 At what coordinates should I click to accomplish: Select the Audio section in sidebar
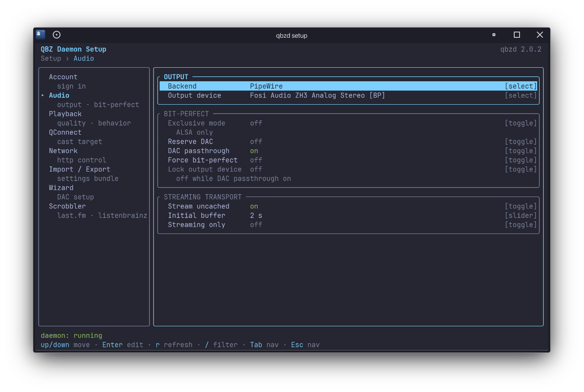point(59,96)
